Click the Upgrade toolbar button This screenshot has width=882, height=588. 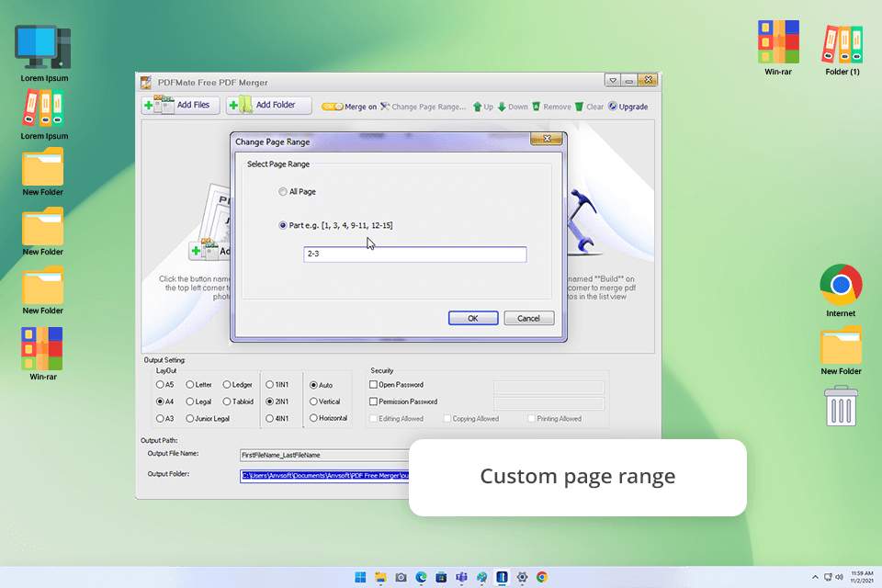[x=628, y=107]
